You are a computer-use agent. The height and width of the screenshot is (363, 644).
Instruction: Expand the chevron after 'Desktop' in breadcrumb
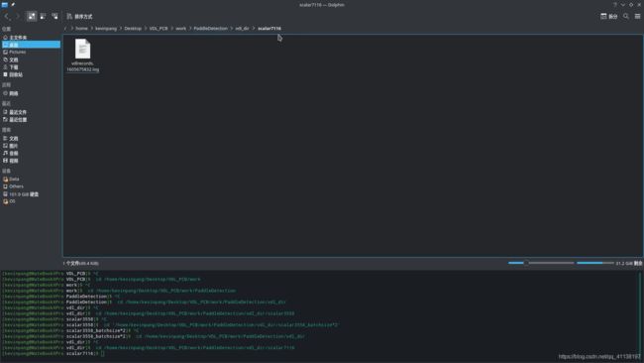click(x=146, y=29)
